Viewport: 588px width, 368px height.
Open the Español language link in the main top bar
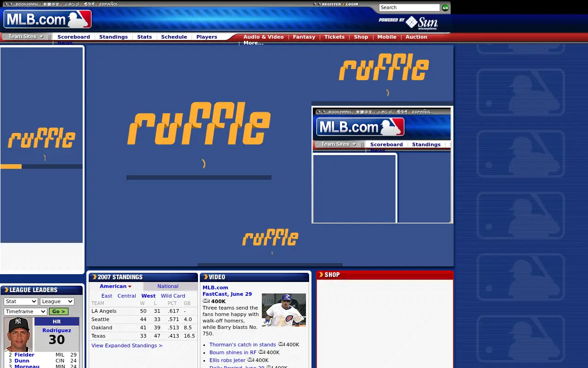pos(109,4)
